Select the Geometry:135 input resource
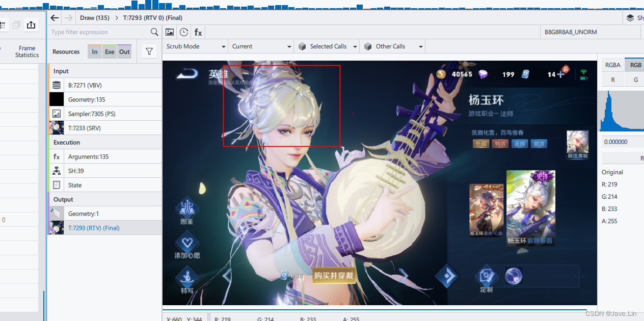This screenshot has height=321, width=644. [x=105, y=99]
